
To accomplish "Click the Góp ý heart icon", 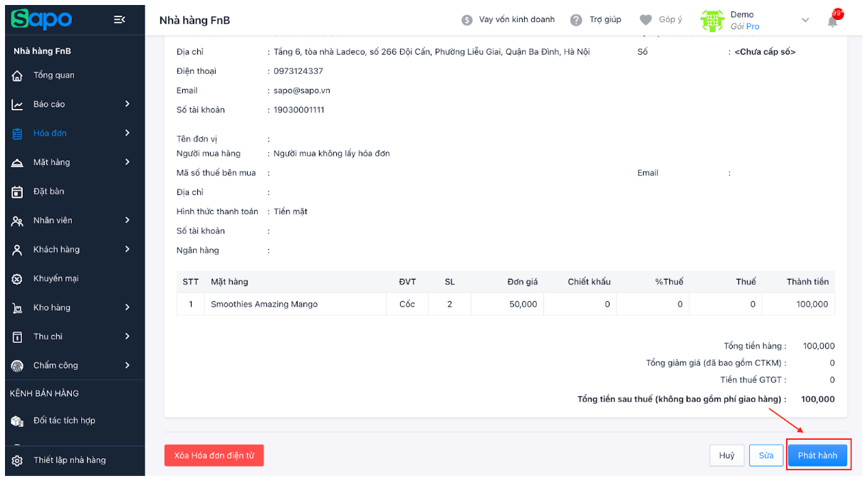I will tap(646, 20).
